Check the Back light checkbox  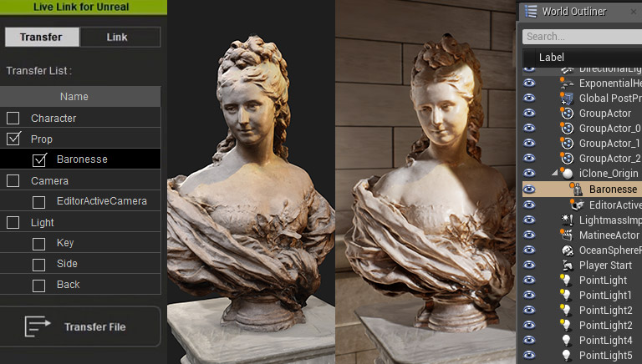(39, 286)
